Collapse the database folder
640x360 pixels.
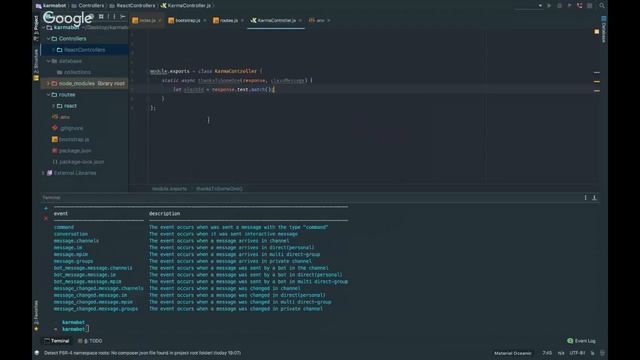[48, 61]
